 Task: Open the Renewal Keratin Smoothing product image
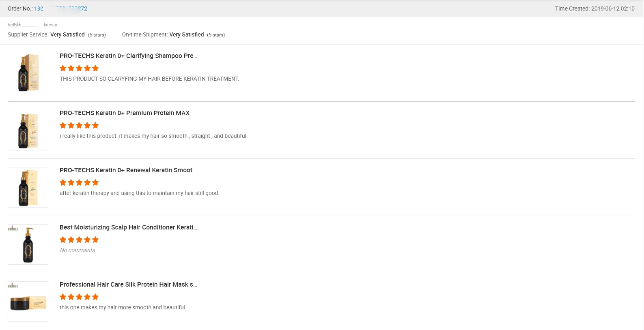pos(28,187)
